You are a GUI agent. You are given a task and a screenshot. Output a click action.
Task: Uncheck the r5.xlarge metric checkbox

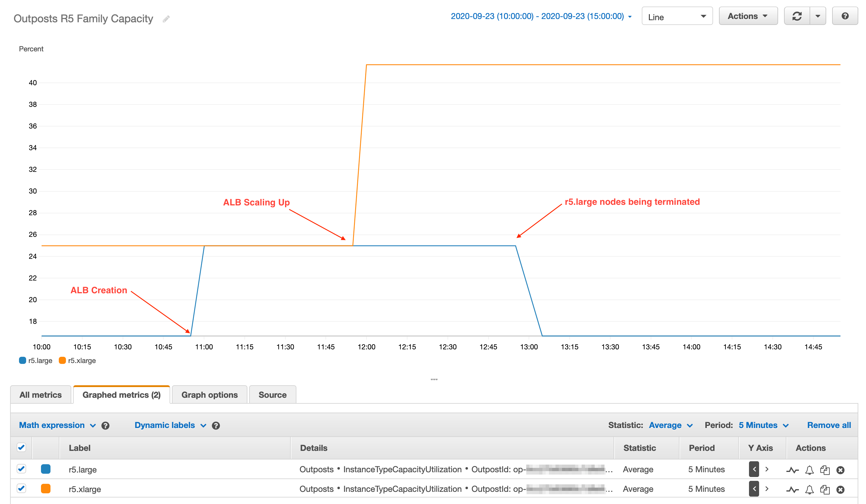point(21,488)
